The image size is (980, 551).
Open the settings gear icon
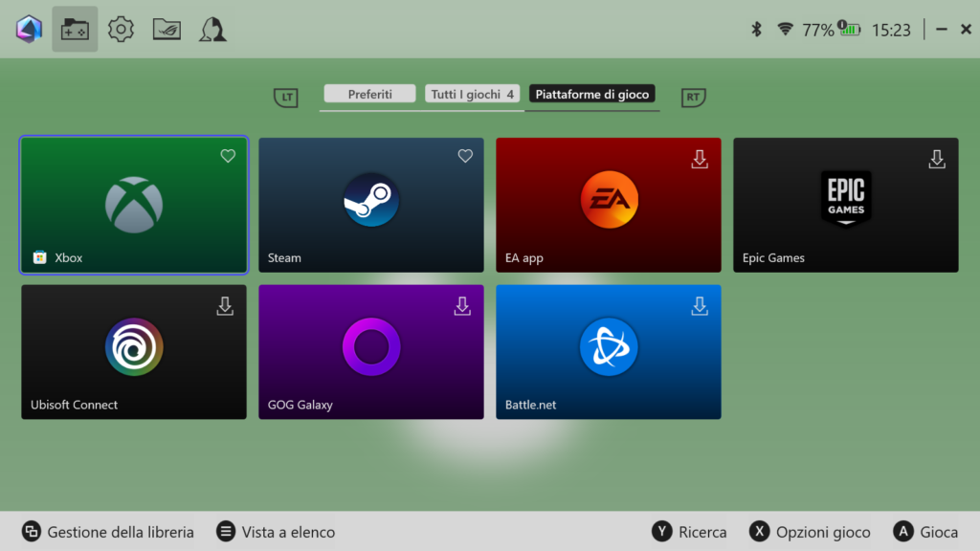tap(121, 30)
